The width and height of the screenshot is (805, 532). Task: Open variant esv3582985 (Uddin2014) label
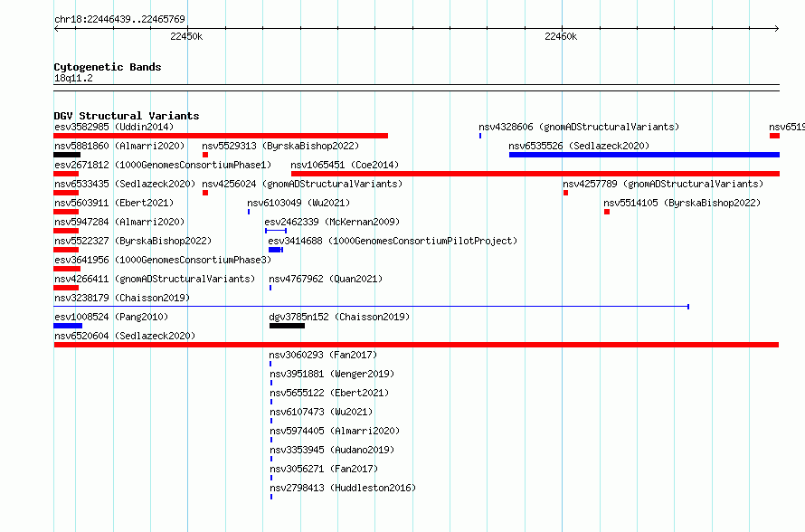[x=114, y=127]
